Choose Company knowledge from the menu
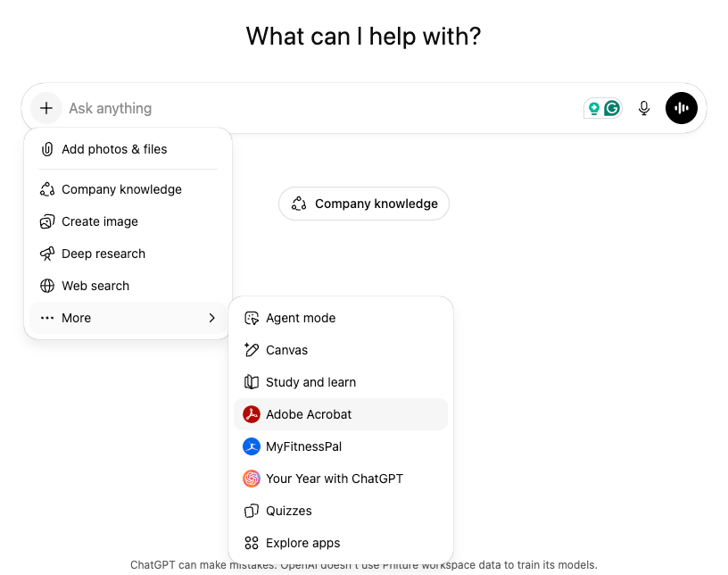The height and width of the screenshot is (575, 728). tap(120, 189)
